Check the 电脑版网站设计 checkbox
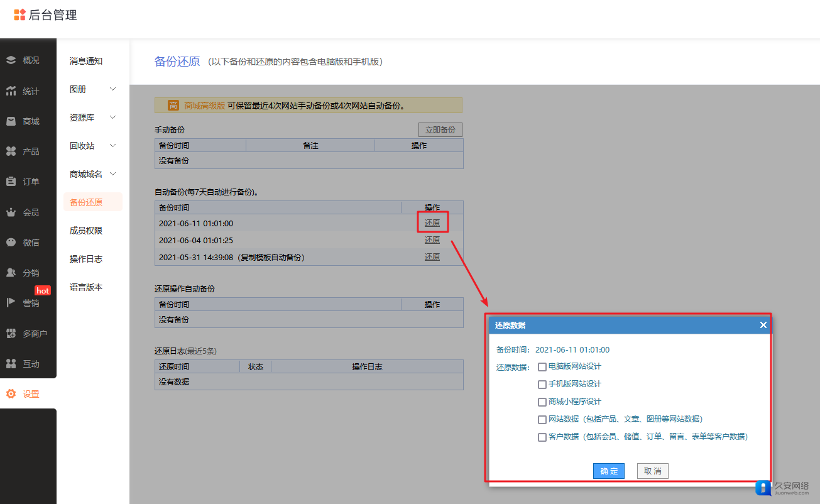The image size is (820, 504). pyautogui.click(x=542, y=367)
